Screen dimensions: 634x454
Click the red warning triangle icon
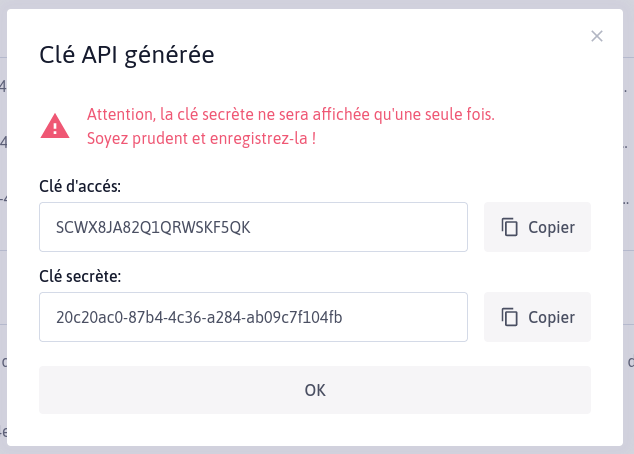(55, 126)
